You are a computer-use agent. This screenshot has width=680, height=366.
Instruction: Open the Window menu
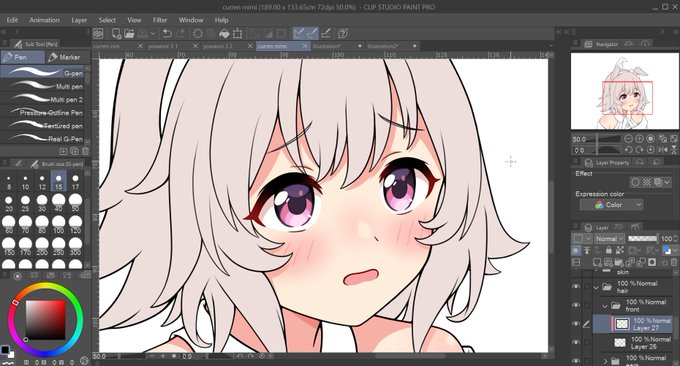(x=191, y=20)
